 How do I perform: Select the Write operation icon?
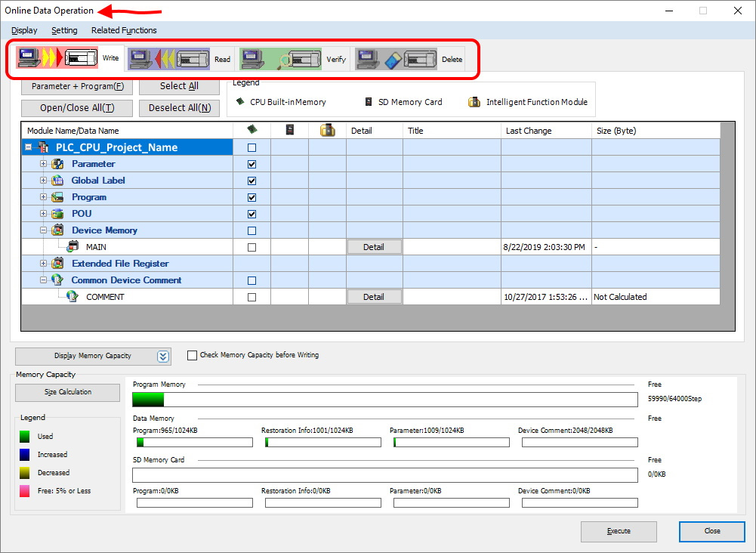[57, 57]
